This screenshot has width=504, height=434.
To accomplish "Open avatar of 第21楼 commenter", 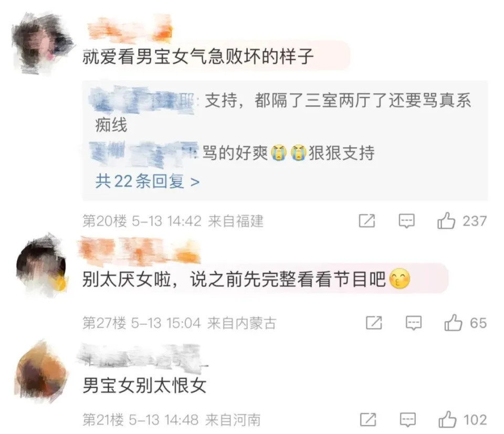I will 42,372.
